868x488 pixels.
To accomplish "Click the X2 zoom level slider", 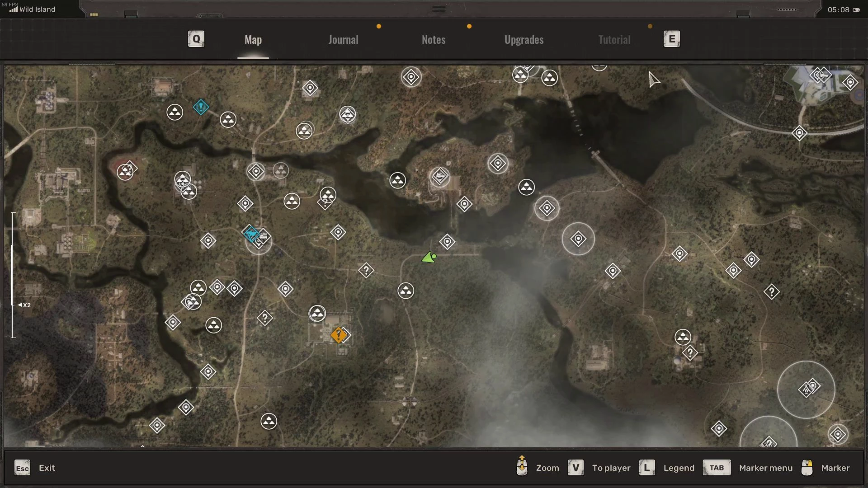I will point(24,305).
